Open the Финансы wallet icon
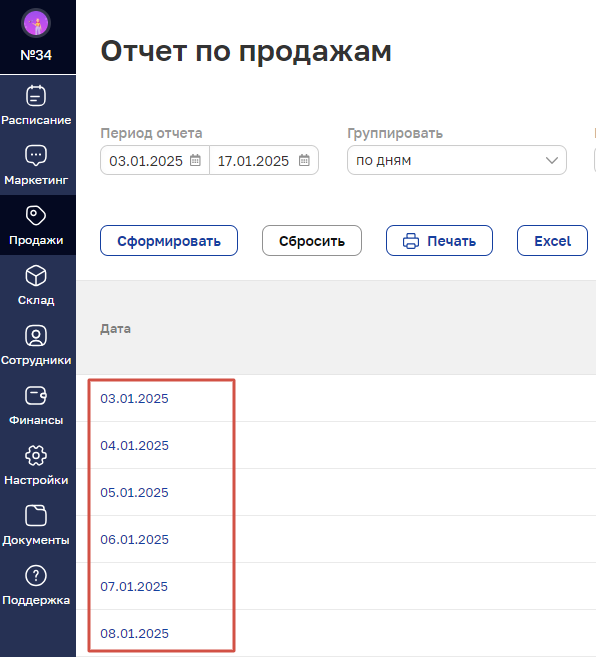Viewport: 596px width, 657px height. click(36, 396)
